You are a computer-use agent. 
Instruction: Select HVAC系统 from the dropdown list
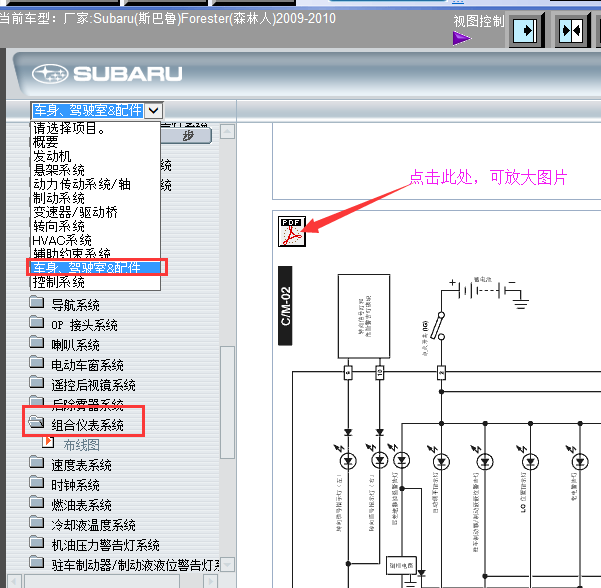95,240
